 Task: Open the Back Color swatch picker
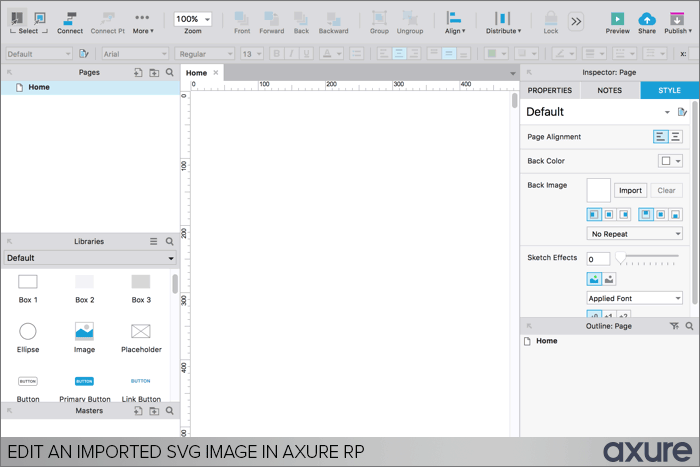pyautogui.click(x=670, y=161)
